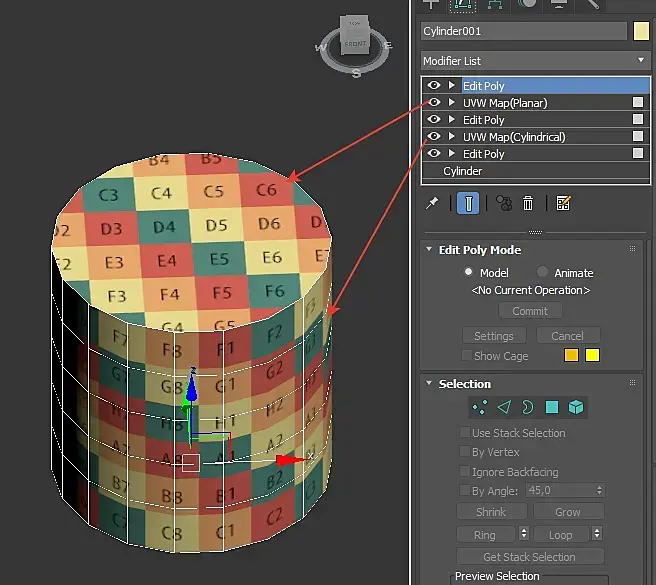This screenshot has width=656, height=585.
Task: Click the Pin Stack icon
Action: point(432,204)
